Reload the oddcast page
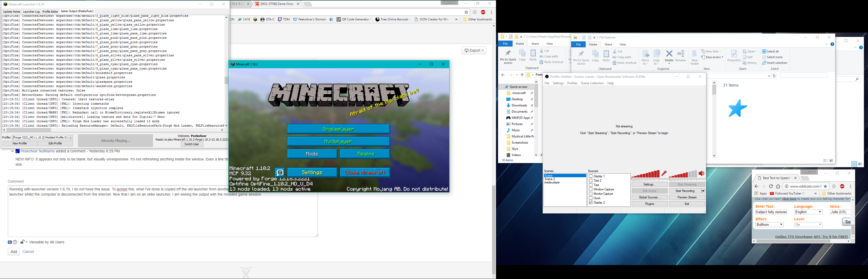The image size is (868, 279). [x=771, y=186]
